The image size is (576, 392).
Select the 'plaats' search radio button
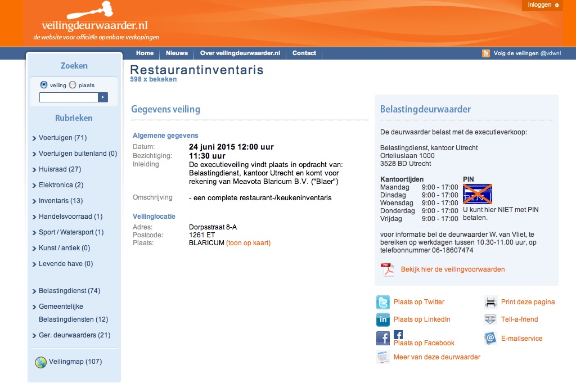(73, 85)
